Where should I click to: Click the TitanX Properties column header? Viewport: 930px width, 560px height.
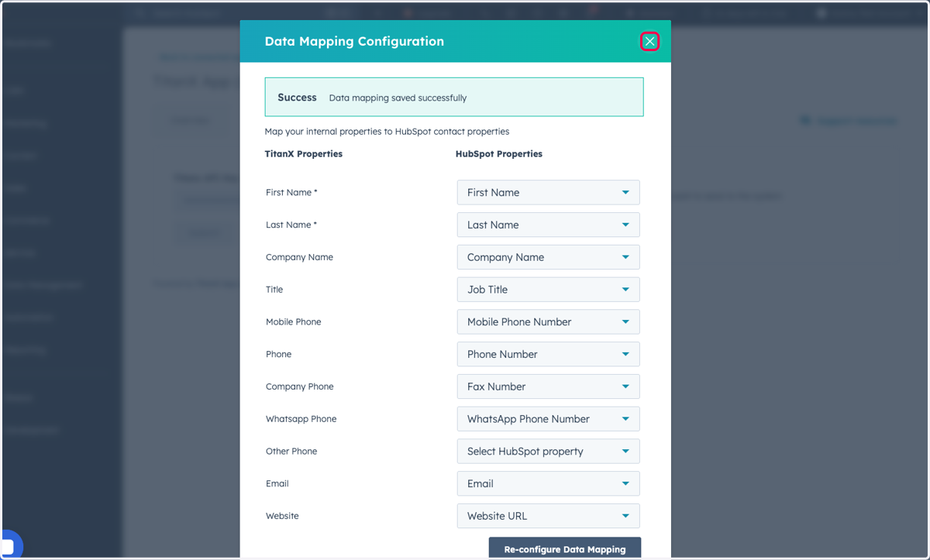304,154
